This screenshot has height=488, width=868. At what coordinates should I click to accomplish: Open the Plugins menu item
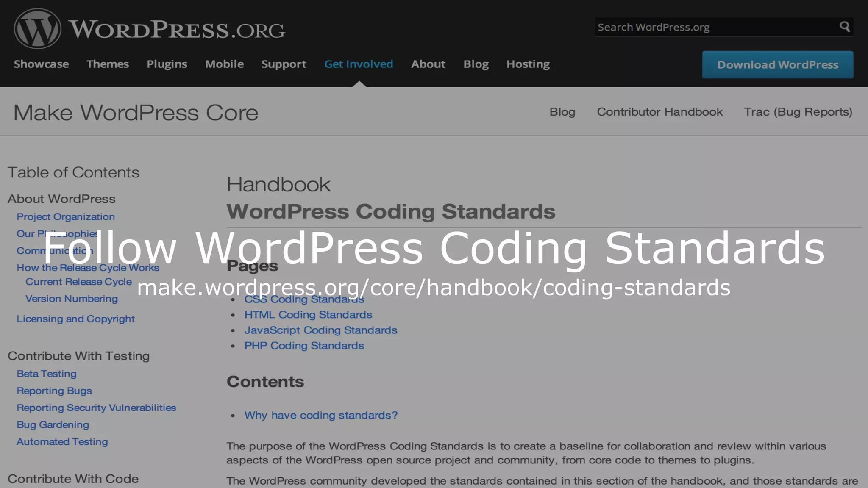click(x=167, y=64)
